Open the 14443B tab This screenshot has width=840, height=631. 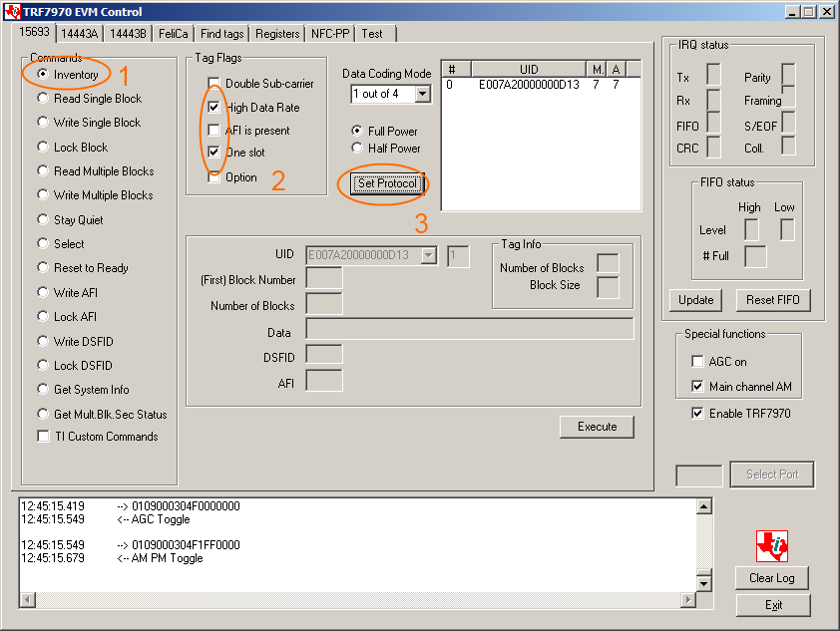pyautogui.click(x=128, y=34)
